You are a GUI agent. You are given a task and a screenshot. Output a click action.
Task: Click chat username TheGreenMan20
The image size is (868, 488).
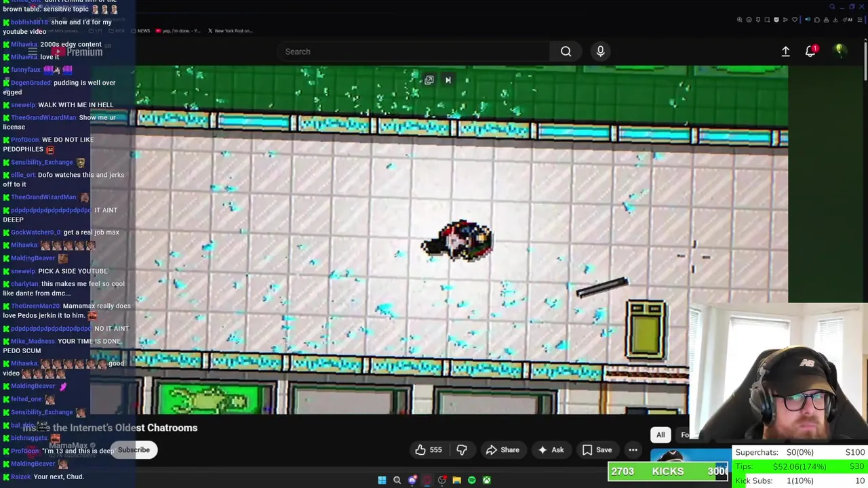click(x=36, y=306)
